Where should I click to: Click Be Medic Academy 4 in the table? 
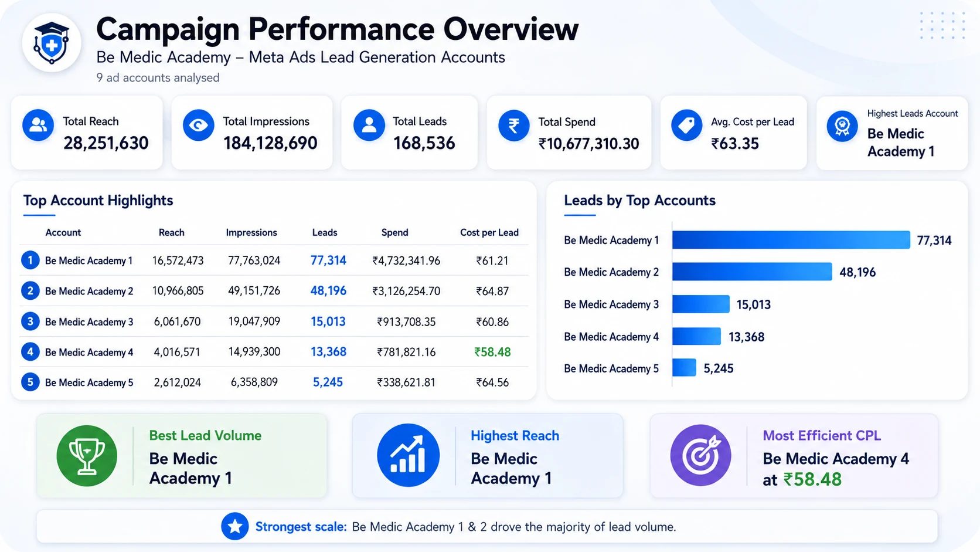point(89,352)
